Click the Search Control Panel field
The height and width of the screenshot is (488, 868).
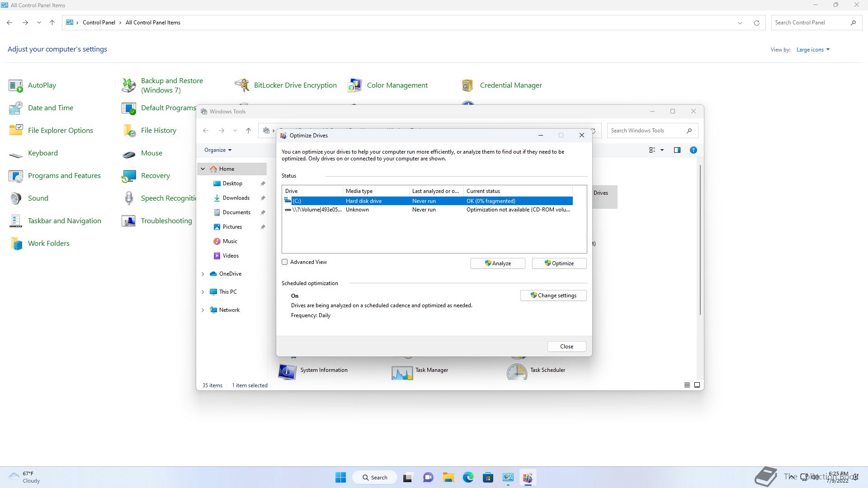click(817, 23)
